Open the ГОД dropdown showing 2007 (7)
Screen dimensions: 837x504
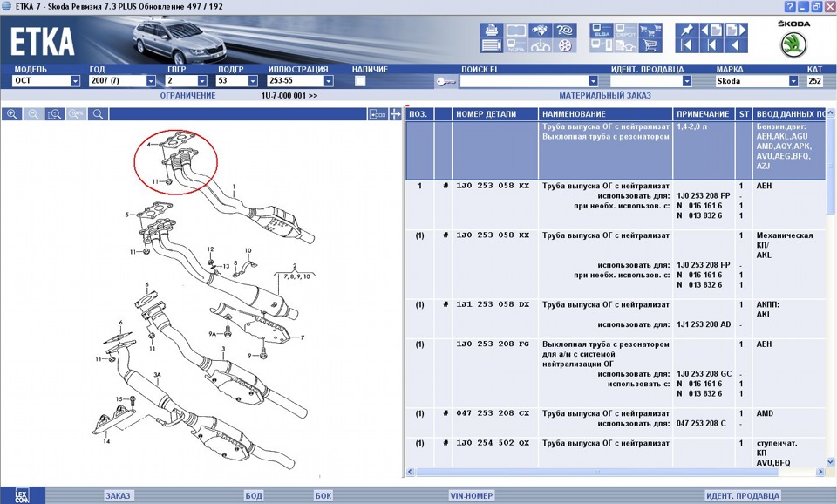[x=122, y=80]
